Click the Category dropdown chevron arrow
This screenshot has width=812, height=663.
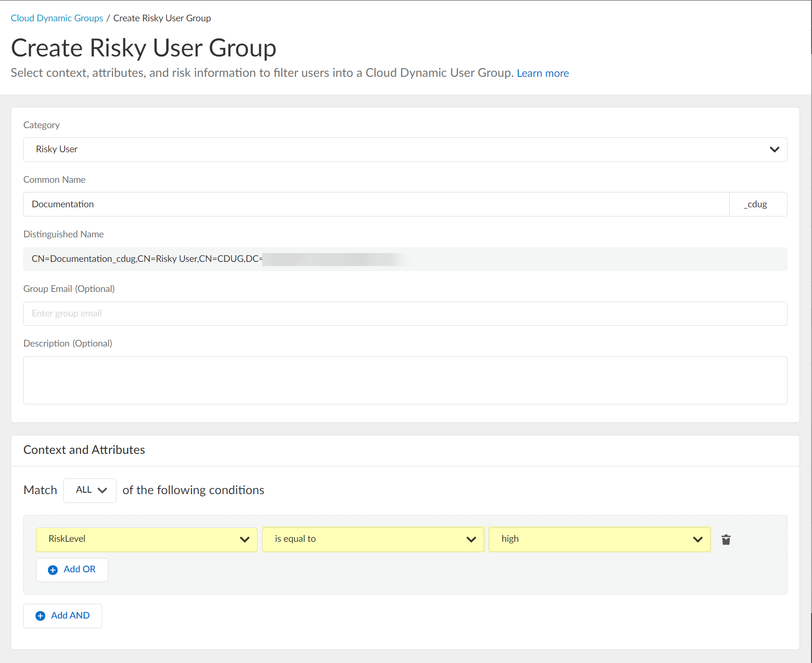point(775,149)
